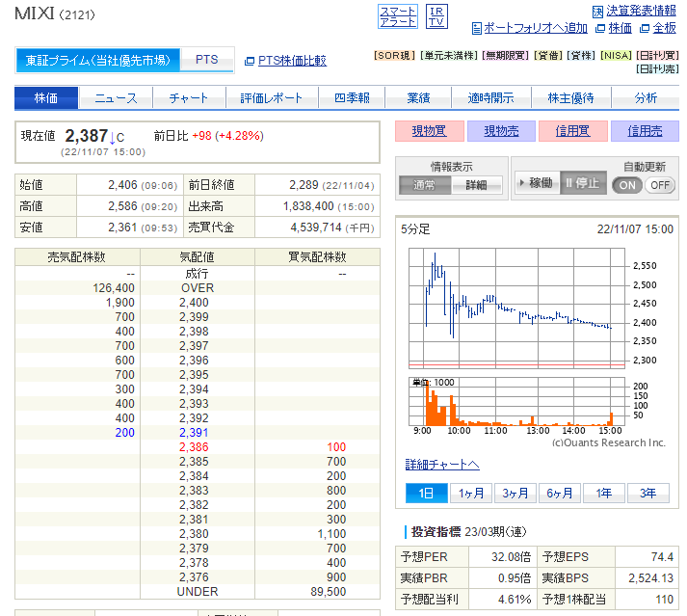Open the IR TV icon
The image size is (687, 616).
pyautogui.click(x=436, y=16)
